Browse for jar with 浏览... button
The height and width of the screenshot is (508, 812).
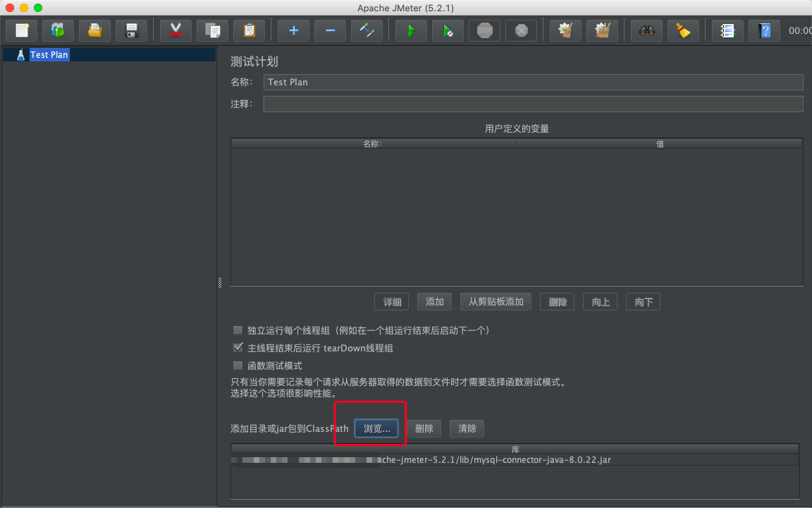point(376,429)
